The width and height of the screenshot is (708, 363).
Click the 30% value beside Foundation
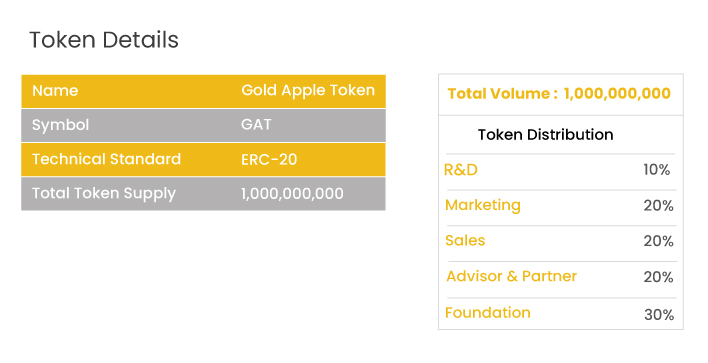point(659,315)
